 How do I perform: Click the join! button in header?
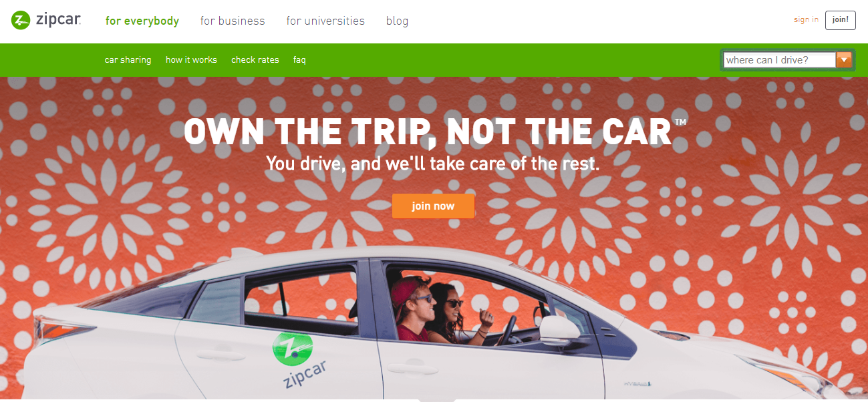[840, 20]
